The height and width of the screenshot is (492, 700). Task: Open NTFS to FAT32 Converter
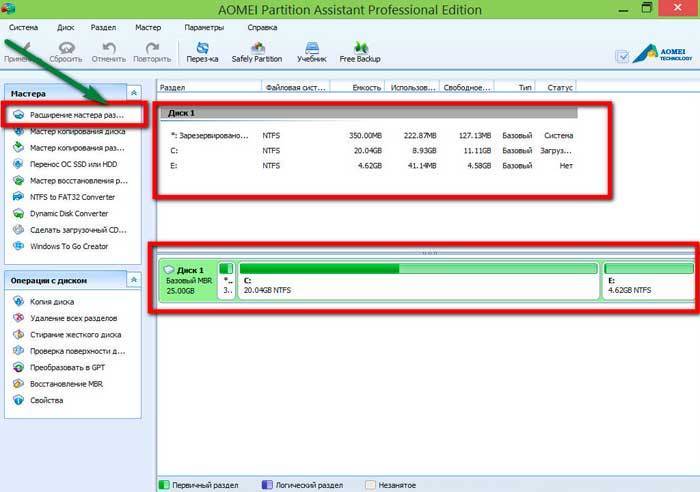(74, 197)
